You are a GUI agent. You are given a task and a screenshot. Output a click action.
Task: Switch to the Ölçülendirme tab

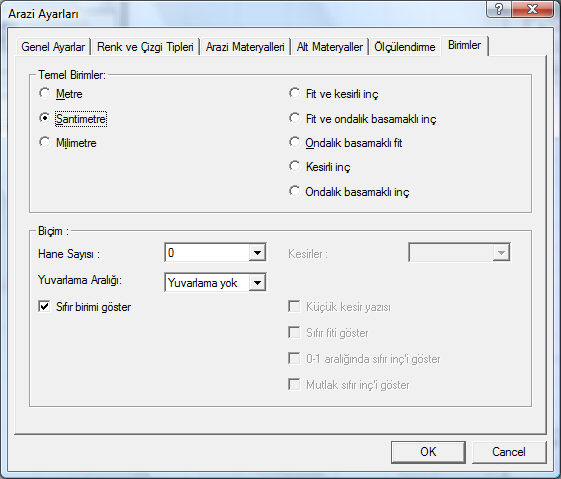[405, 47]
